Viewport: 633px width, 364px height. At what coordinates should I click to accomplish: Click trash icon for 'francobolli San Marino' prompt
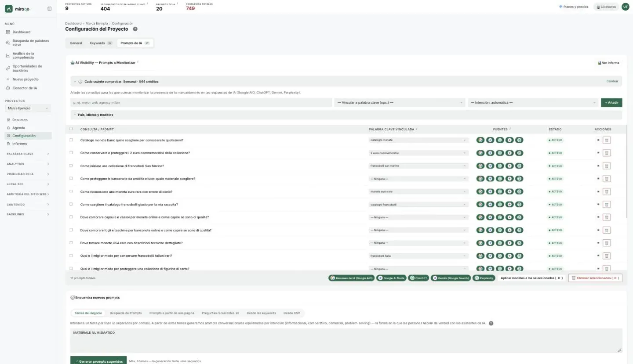point(606,166)
